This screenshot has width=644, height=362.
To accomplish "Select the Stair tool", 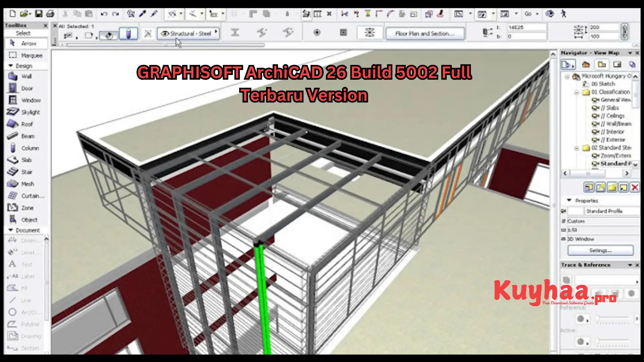I will tap(26, 172).
